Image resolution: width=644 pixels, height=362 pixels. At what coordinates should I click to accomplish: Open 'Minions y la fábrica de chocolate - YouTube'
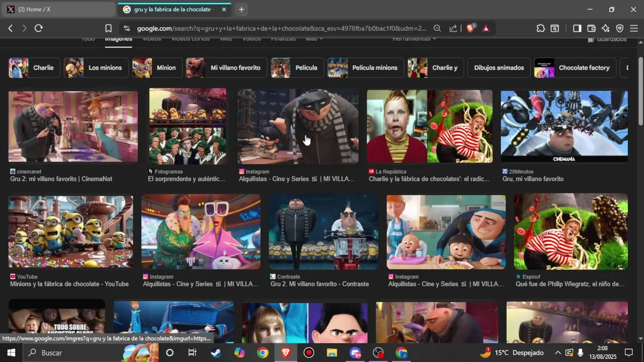[x=69, y=284]
